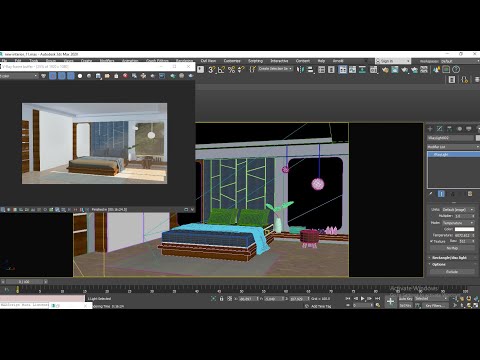480x360 pixels.
Task: Click the Render Production teapot icon
Action: tap(404, 69)
